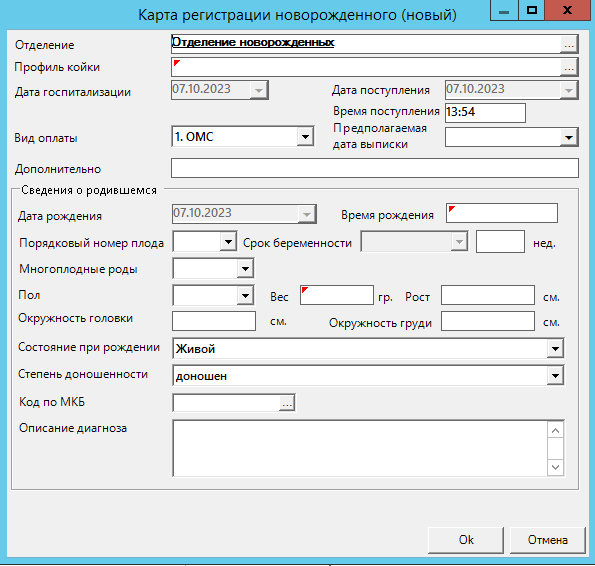595x566 pixels.
Task: Focus the Дополнительно text field
Action: [375, 168]
